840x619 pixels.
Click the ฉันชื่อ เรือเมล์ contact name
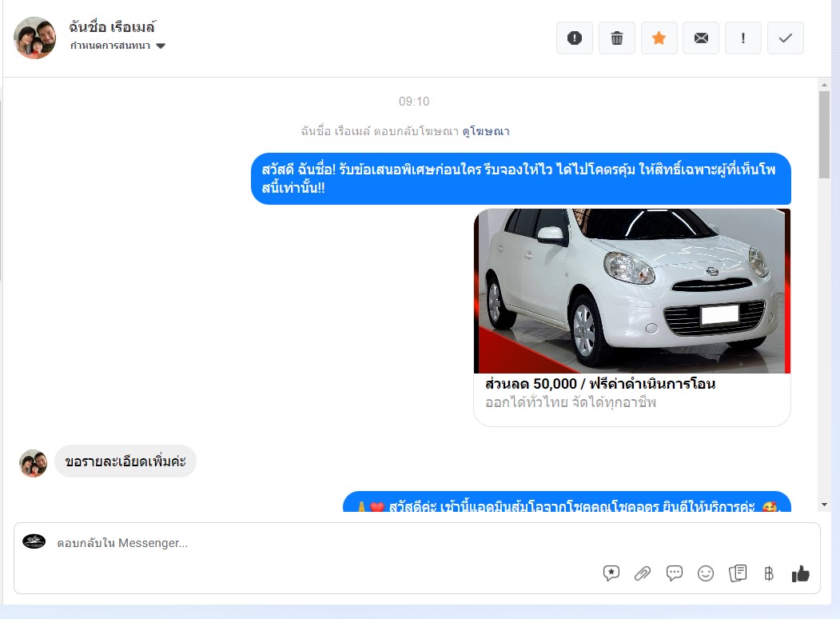click(x=112, y=26)
